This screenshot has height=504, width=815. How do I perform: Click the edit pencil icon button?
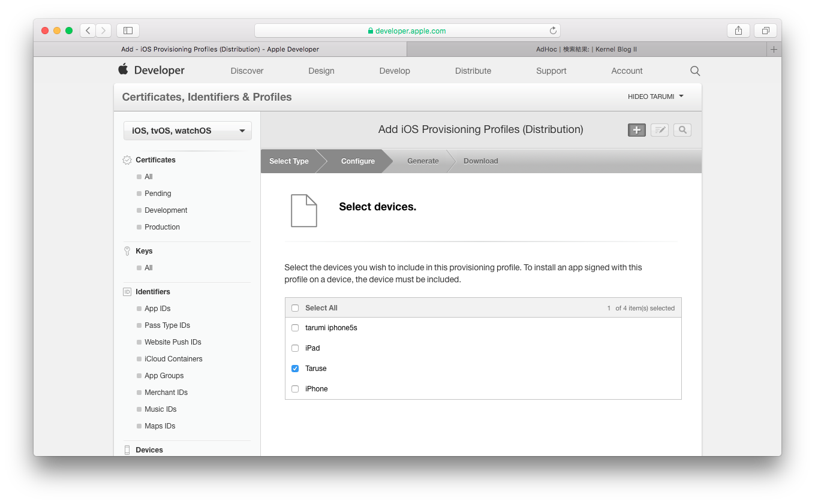(x=660, y=130)
